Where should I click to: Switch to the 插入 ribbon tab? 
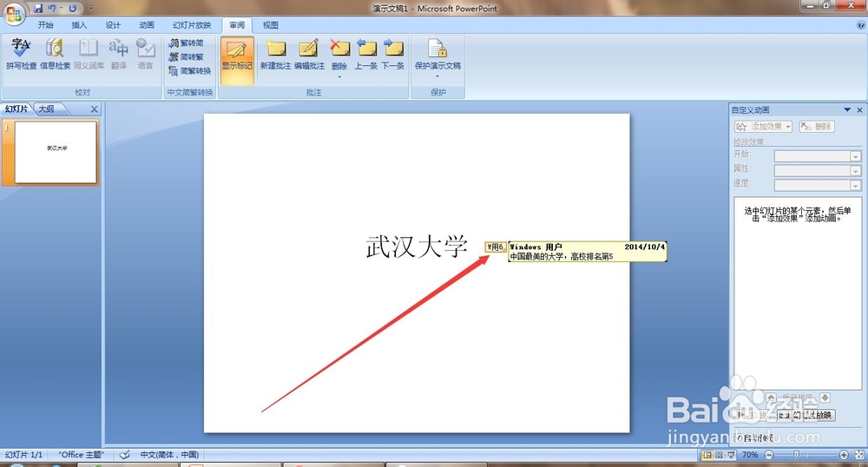[x=79, y=25]
